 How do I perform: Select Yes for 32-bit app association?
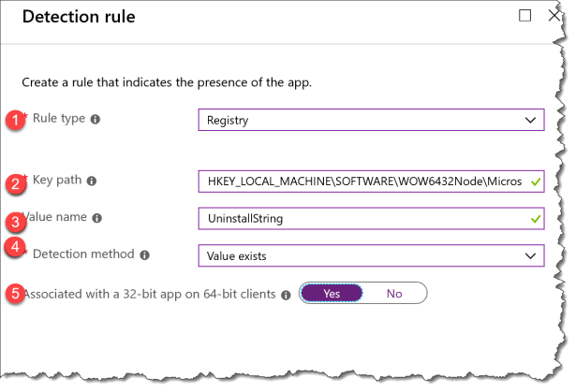tap(332, 294)
